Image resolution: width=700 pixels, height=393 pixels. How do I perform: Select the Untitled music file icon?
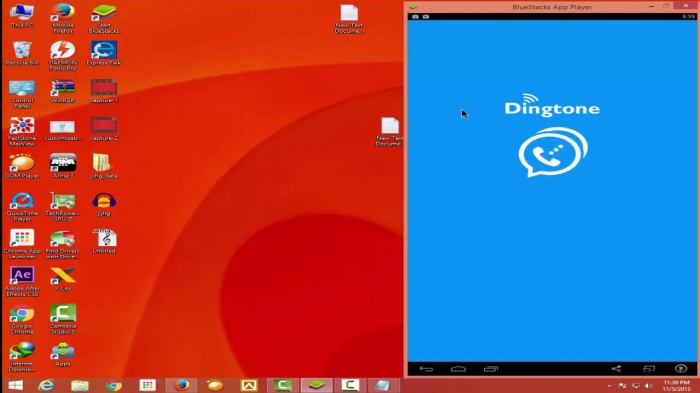click(x=104, y=242)
